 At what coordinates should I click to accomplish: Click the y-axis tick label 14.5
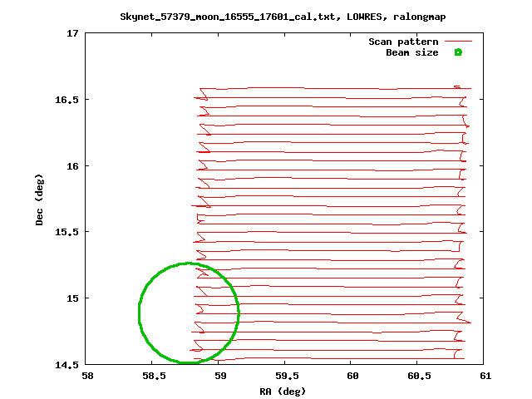[66, 365]
